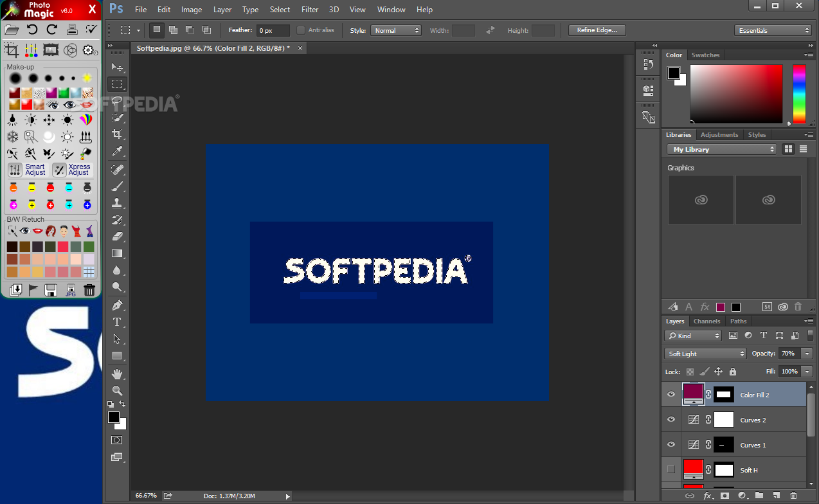
Task: Select the Spot Healing Brush tool
Action: [x=117, y=169]
